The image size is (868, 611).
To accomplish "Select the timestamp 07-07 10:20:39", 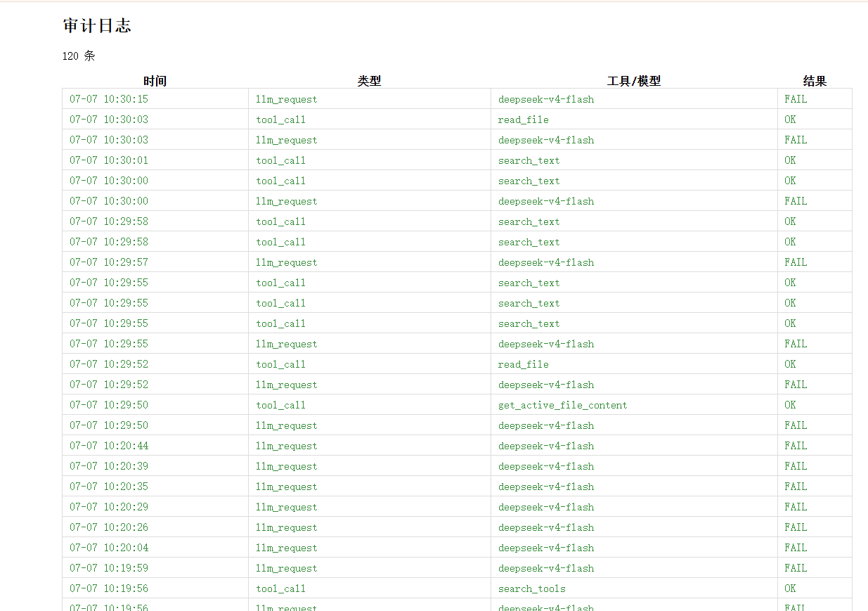I will click(109, 466).
